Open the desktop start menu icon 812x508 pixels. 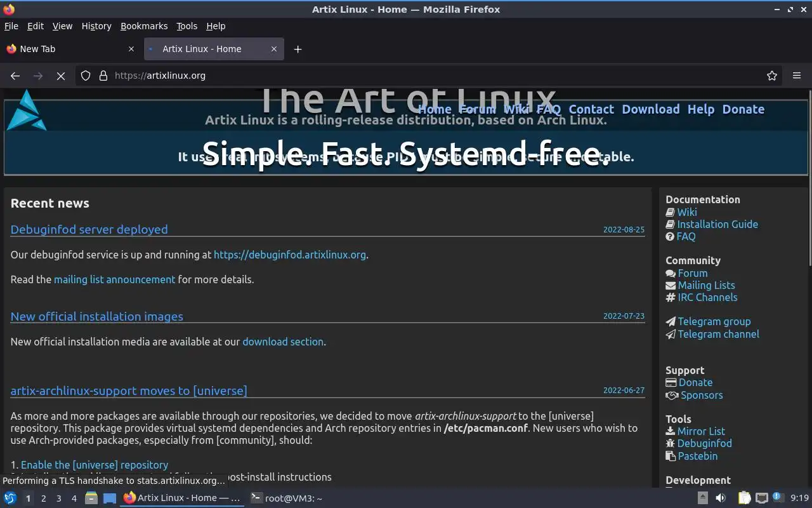10,498
